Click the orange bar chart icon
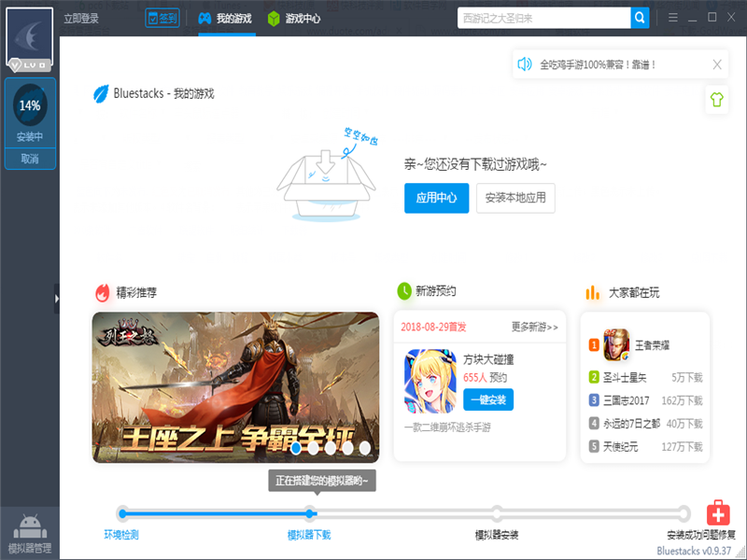Screen dimensions: 747x560 point(592,292)
